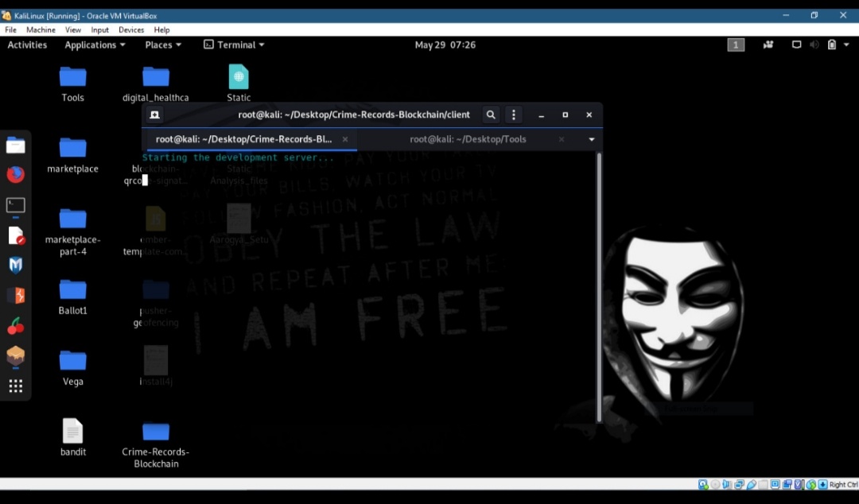Open the Activities overview

pos(27,45)
